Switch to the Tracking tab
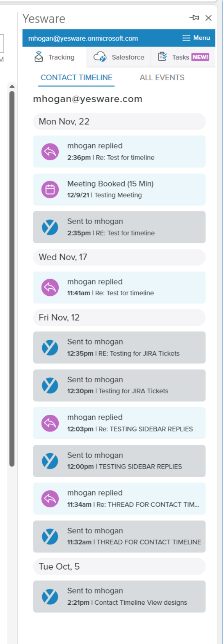223x644 pixels. 55,57
